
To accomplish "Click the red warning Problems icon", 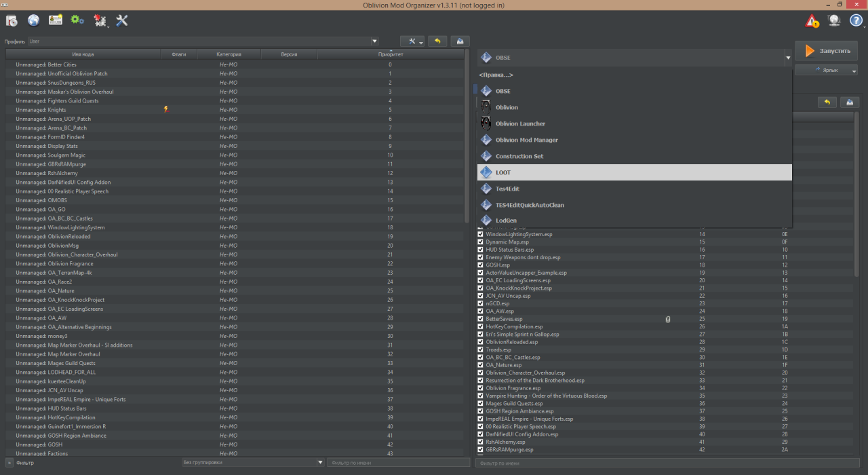I will pyautogui.click(x=812, y=21).
